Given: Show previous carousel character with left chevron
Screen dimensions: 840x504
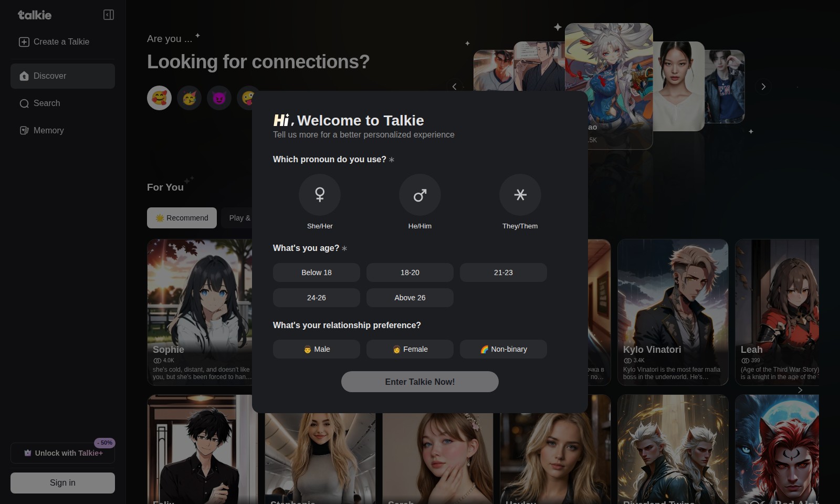Looking at the screenshot, I should tap(455, 87).
